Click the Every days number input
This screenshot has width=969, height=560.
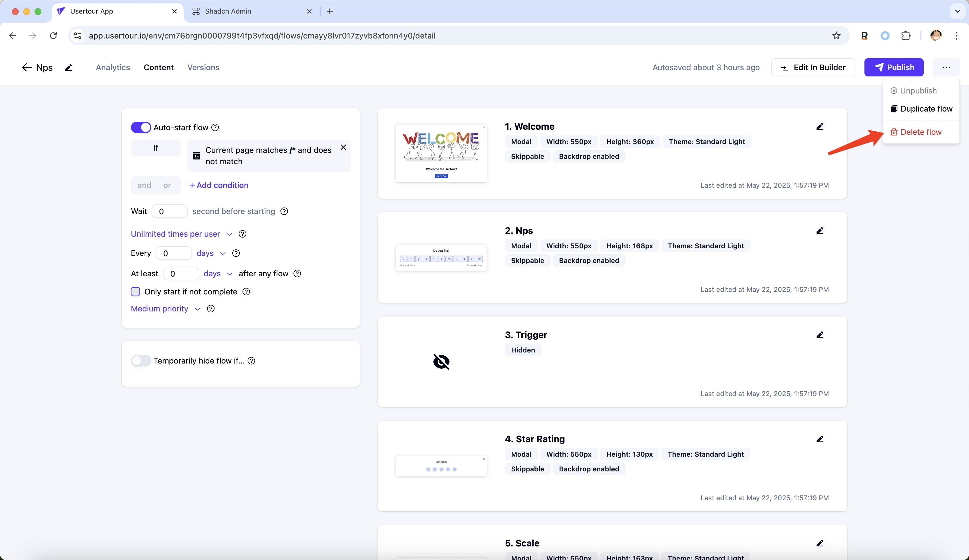coord(174,253)
